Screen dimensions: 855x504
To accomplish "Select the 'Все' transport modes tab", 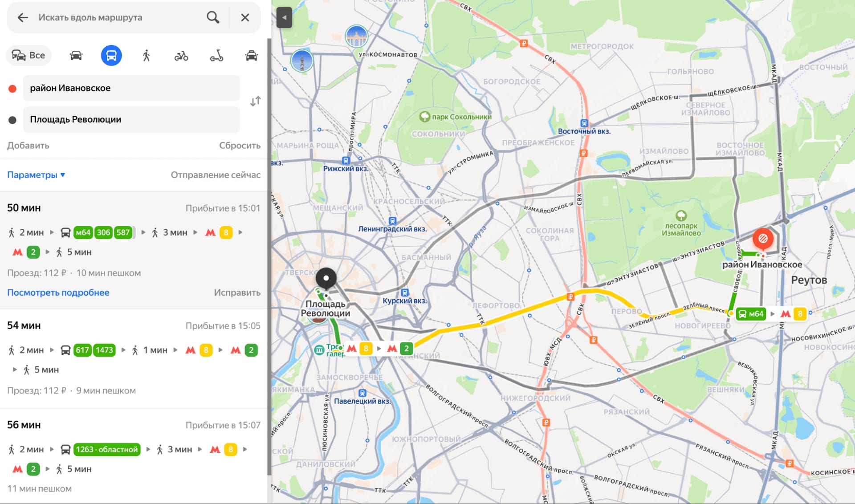I will coord(28,56).
